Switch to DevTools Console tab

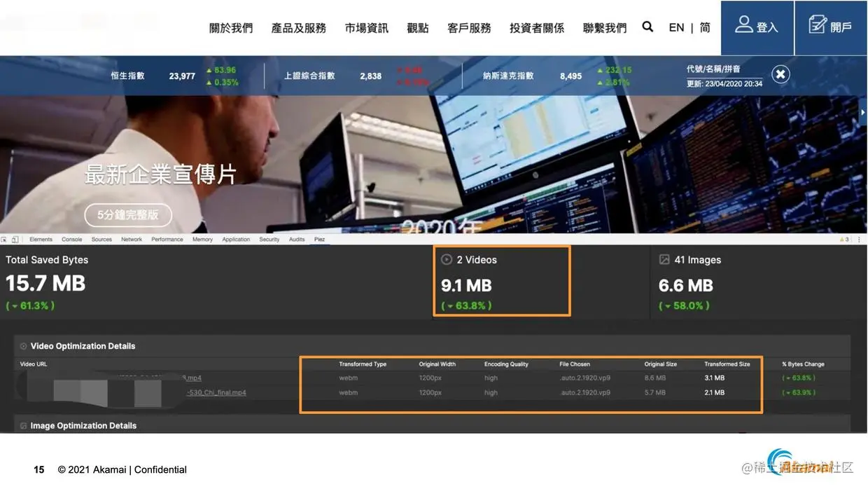72,240
